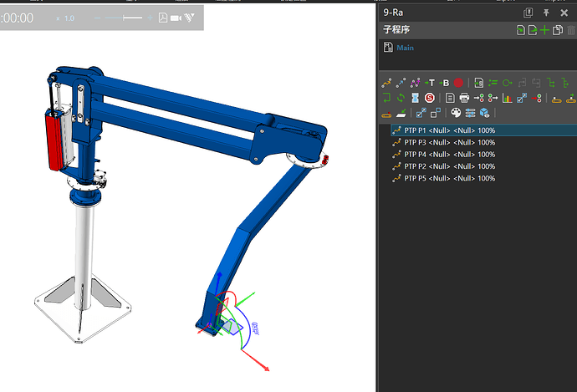This screenshot has height=392, width=577.
Task: Add a new subprogram with the green plus
Action: (545, 30)
